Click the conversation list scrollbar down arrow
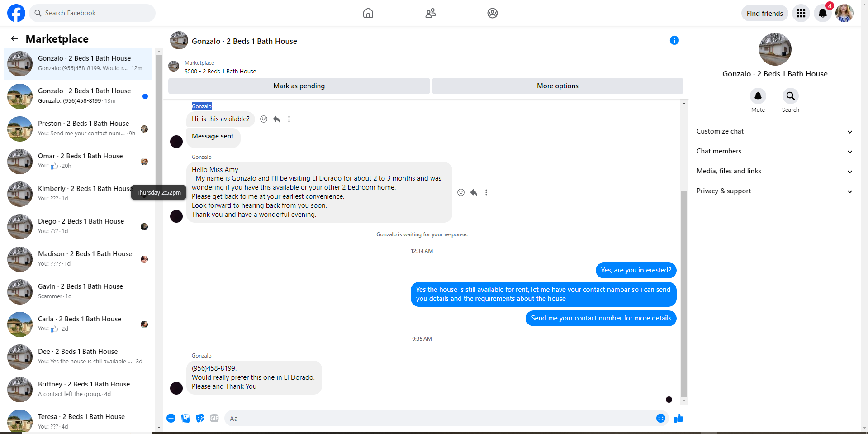Image resolution: width=868 pixels, height=434 pixels. (x=159, y=427)
